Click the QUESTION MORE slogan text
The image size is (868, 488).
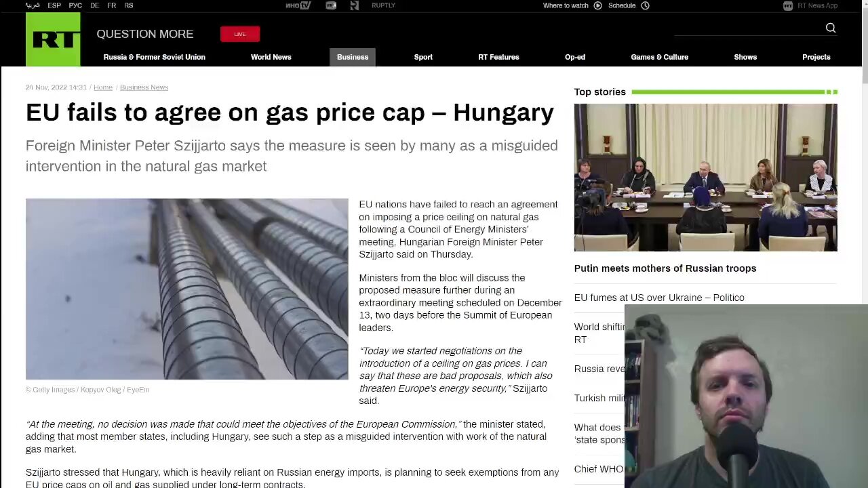(144, 34)
